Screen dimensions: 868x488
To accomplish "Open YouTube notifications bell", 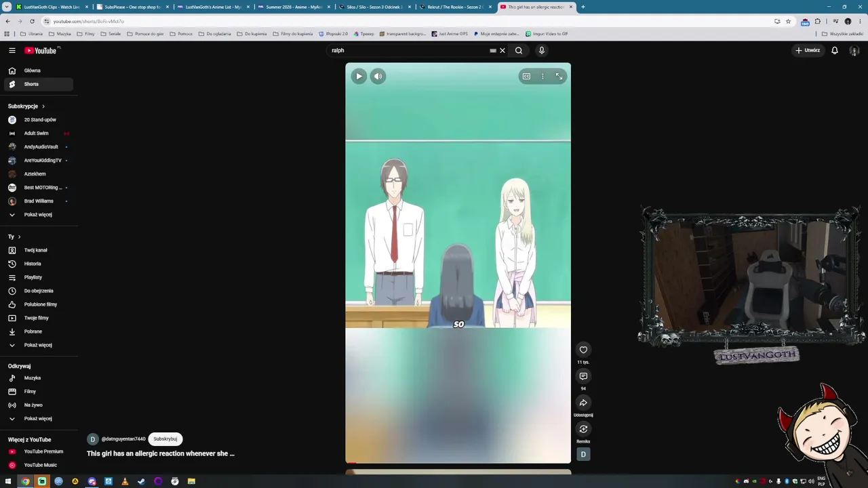I will pyautogui.click(x=835, y=50).
